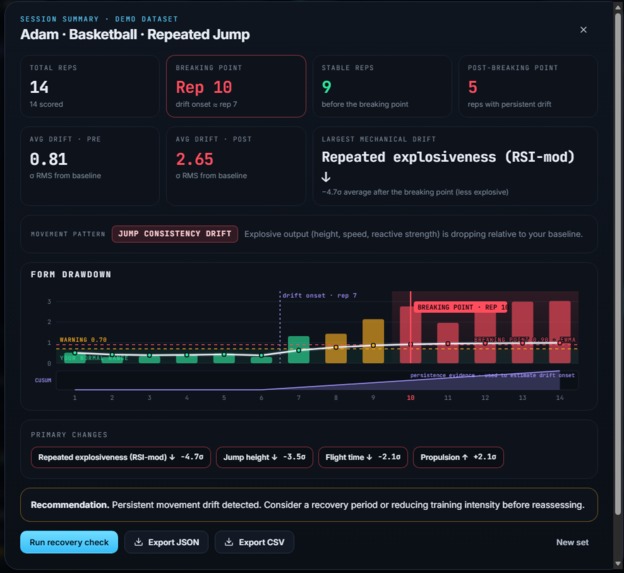
Task: Click the Repeated explosiveness -4.7σ chip
Action: 121,457
